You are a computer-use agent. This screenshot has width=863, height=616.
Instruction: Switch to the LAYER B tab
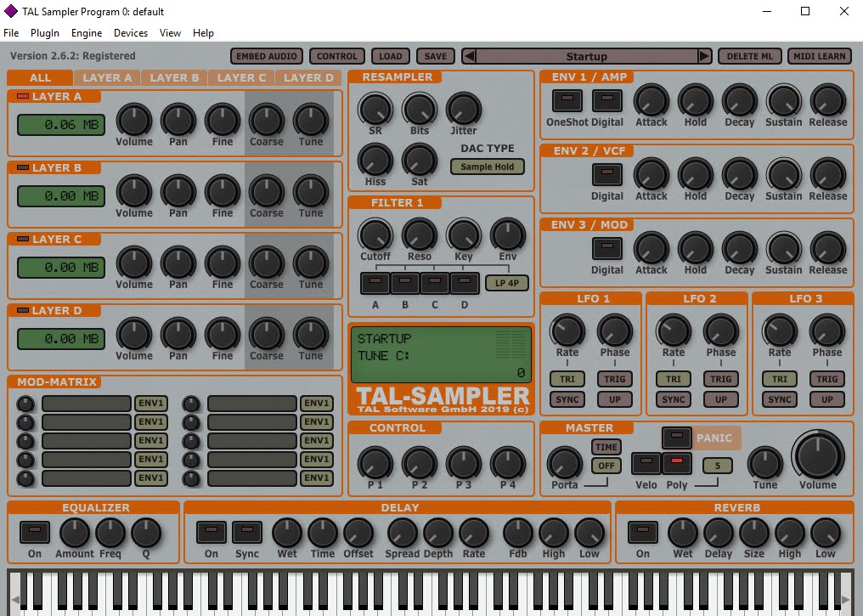pyautogui.click(x=174, y=77)
